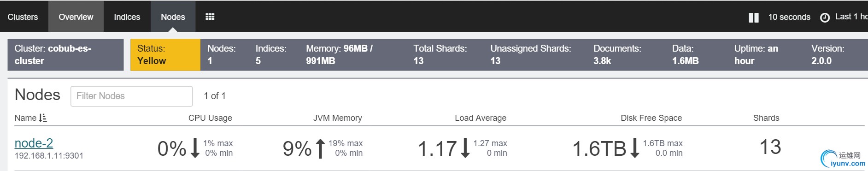Click the clock icon for time range
This screenshot has width=868, height=171.
pyautogui.click(x=825, y=18)
